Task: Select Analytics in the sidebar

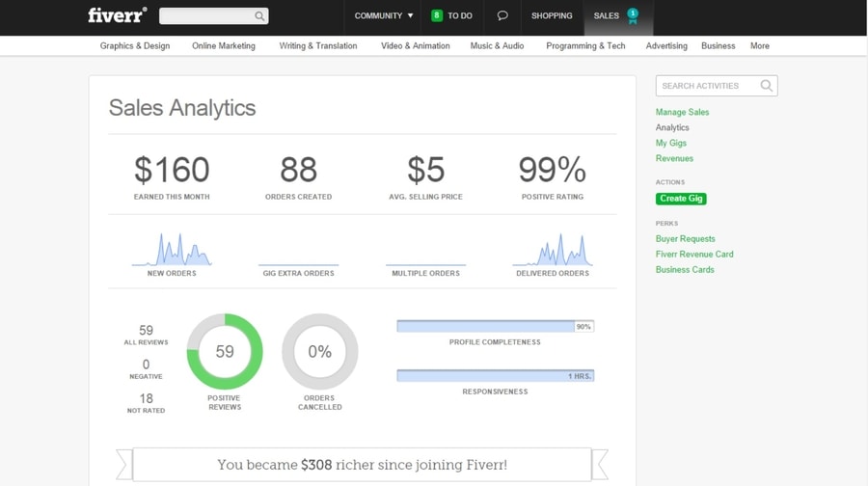Action: coord(672,127)
